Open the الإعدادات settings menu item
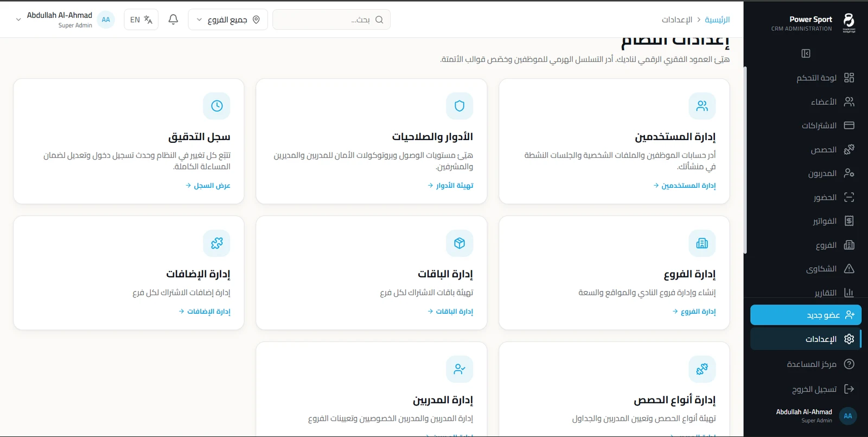This screenshot has height=437, width=868. coord(806,339)
